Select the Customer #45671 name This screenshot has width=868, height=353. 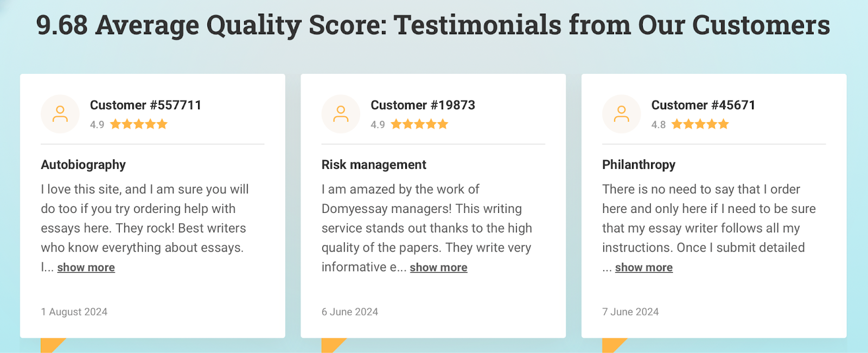tap(703, 105)
